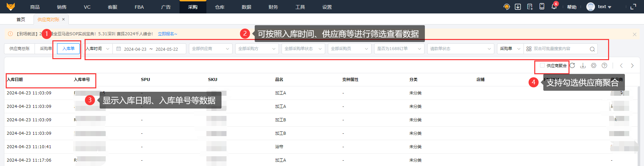The image size is (644, 166).
Task: Click the batch search grid icon
Action: (x=529, y=49)
